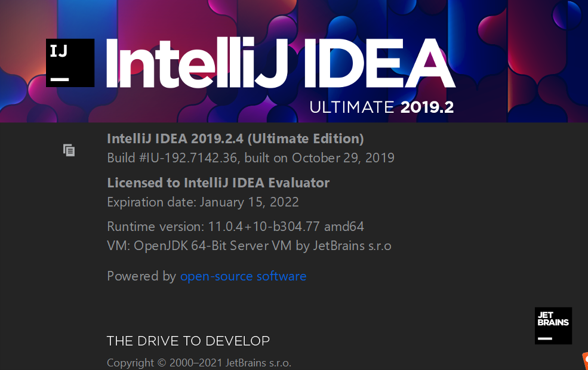Image resolution: width=588 pixels, height=370 pixels.
Task: Click the VM: OpenJDK 64-Bit Server VM line
Action: tap(249, 246)
